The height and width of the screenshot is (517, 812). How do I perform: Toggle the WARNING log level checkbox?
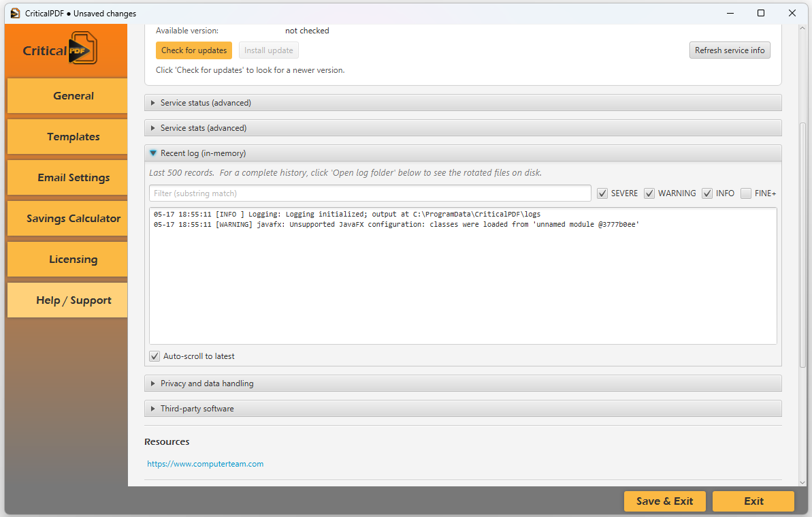(x=649, y=193)
